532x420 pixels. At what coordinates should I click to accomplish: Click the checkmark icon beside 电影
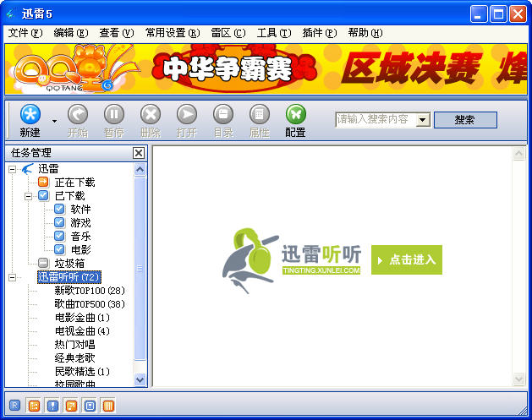coord(59,249)
